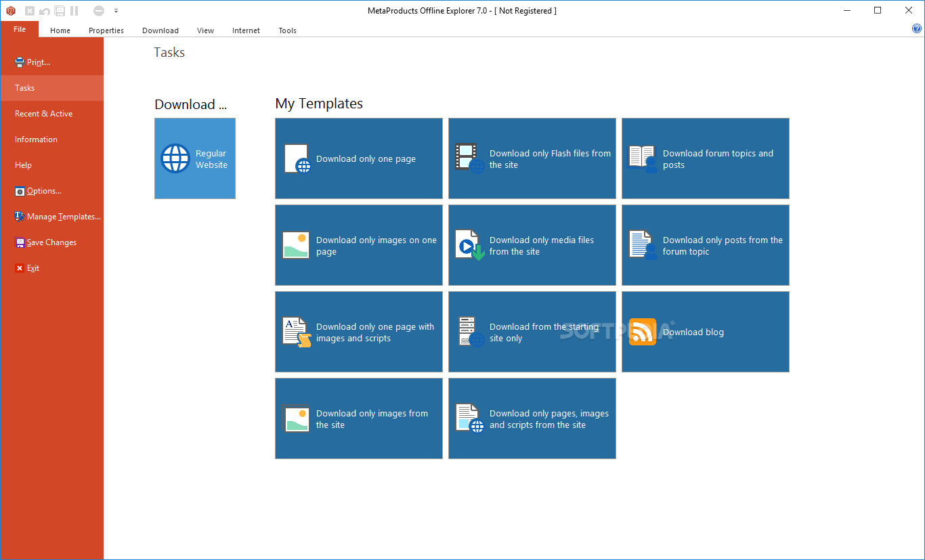This screenshot has height=560, width=925.
Task: Click Save Changes in the sidebar
Action: [52, 242]
